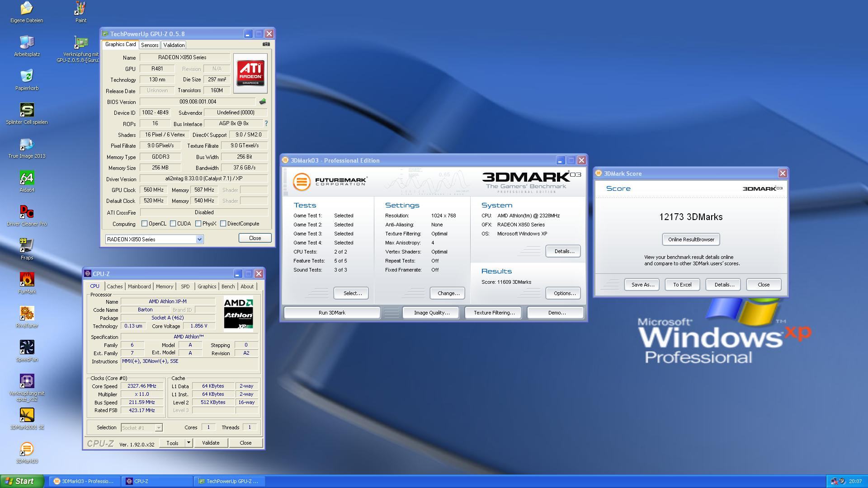Open the SpeedFan desktop icon
The height and width of the screenshot is (488, 868).
pos(27,348)
